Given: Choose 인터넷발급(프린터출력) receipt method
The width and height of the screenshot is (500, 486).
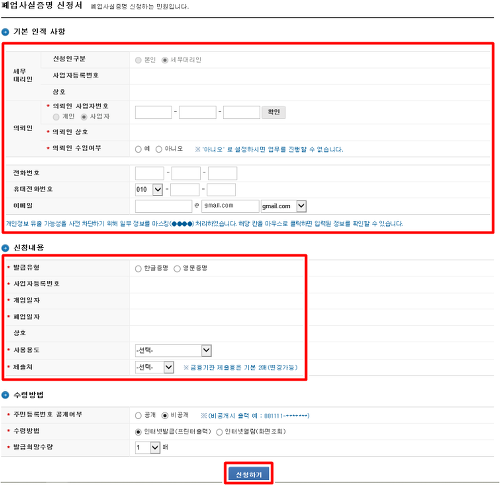Looking at the screenshot, I should tap(138, 432).
